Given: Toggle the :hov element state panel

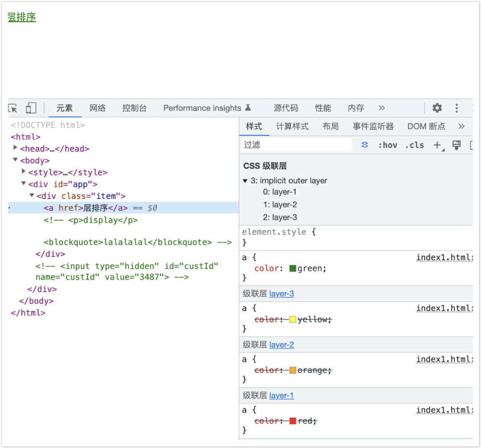Looking at the screenshot, I should [x=388, y=145].
